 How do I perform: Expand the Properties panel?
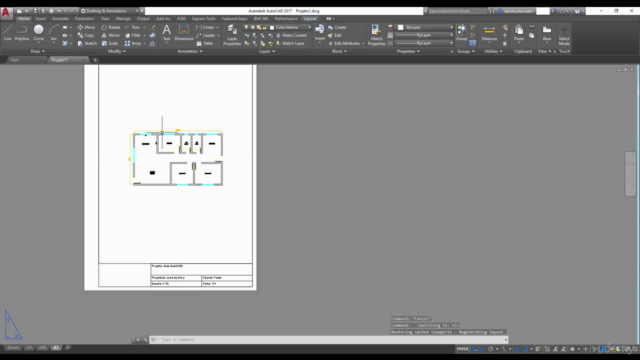tap(408, 51)
